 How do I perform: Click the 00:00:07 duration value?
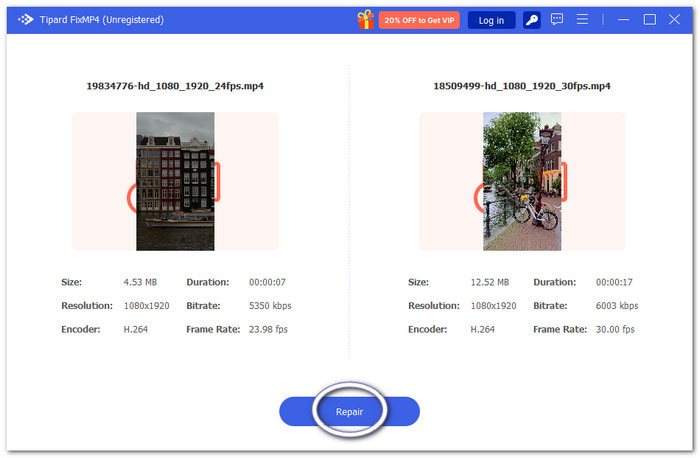267,282
